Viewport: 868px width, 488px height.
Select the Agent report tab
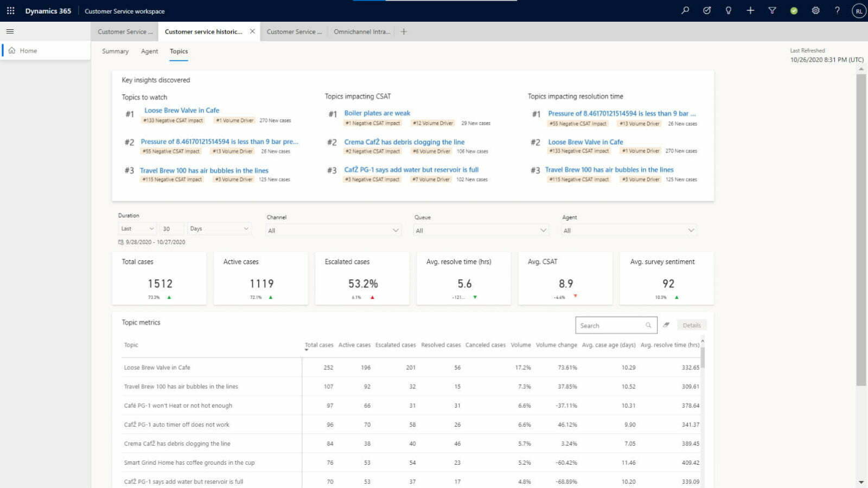point(149,51)
